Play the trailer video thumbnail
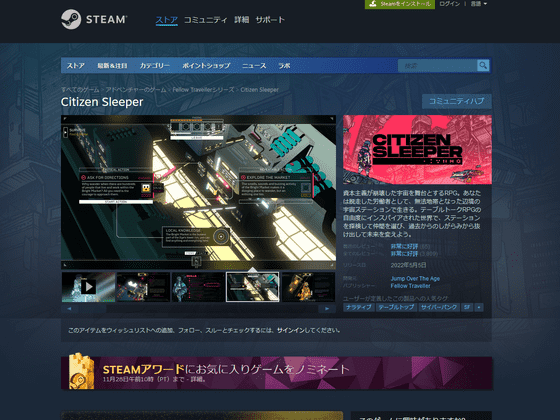Viewport: 560px width, 420px height. [x=88, y=287]
